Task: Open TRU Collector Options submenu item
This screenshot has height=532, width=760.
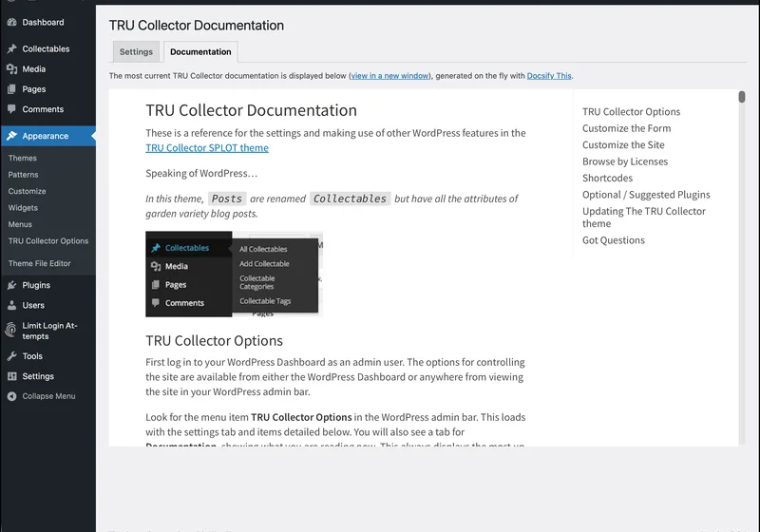Action: pyautogui.click(x=48, y=240)
